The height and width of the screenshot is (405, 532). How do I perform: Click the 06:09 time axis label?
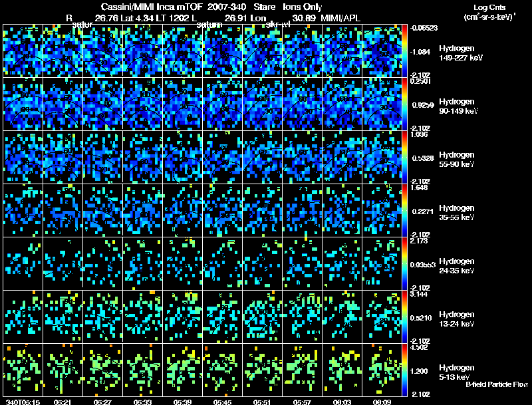[382, 402]
